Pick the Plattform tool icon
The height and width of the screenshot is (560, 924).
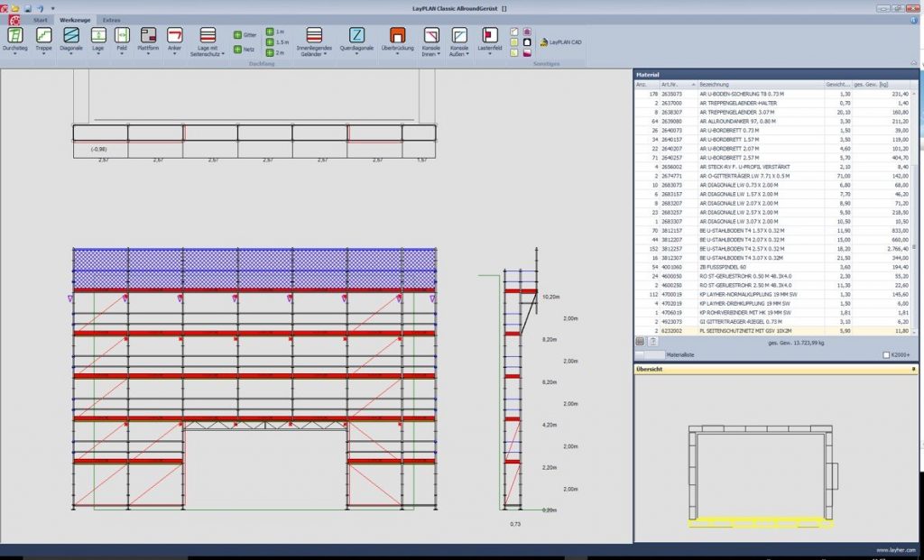pyautogui.click(x=149, y=35)
